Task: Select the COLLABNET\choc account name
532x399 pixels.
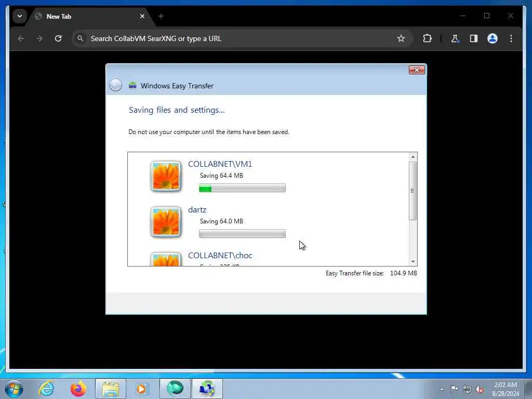Action: tap(220, 256)
